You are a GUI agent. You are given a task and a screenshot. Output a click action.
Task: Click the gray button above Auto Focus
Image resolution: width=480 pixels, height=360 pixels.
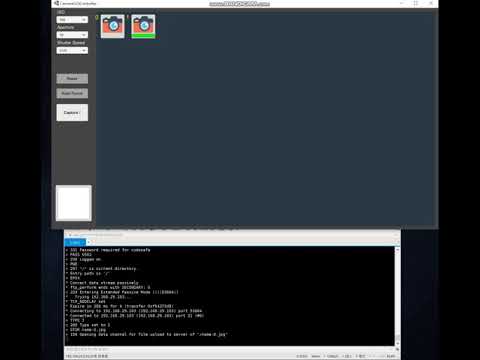72,79
